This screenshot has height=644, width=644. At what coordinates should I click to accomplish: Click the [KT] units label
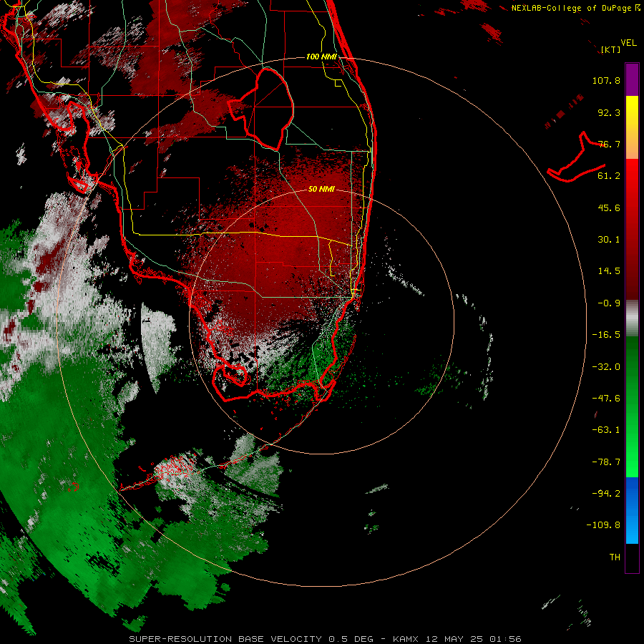pyautogui.click(x=611, y=49)
